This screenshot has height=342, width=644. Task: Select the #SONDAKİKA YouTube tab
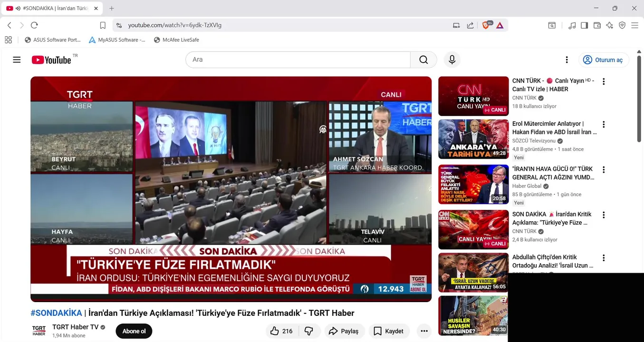52,9
